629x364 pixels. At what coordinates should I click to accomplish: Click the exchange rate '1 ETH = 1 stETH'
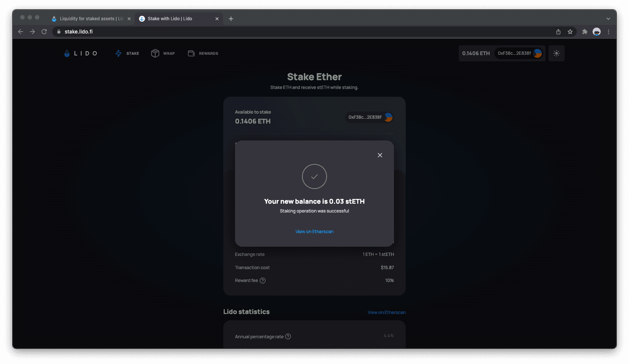click(378, 254)
